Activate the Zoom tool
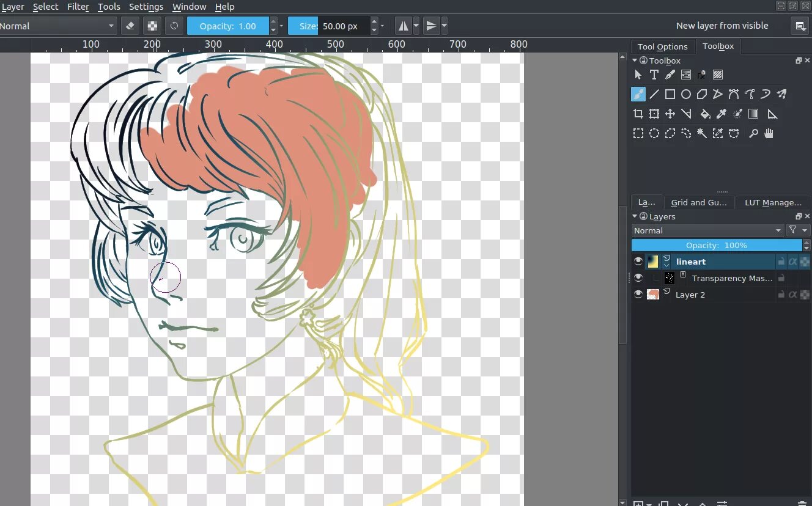Image resolution: width=812 pixels, height=506 pixels. click(x=754, y=133)
